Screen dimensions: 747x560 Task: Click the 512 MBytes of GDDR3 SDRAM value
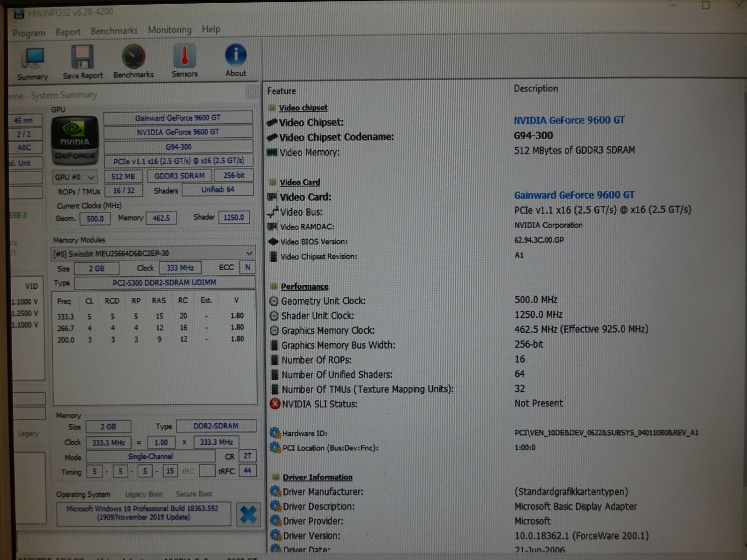(574, 150)
